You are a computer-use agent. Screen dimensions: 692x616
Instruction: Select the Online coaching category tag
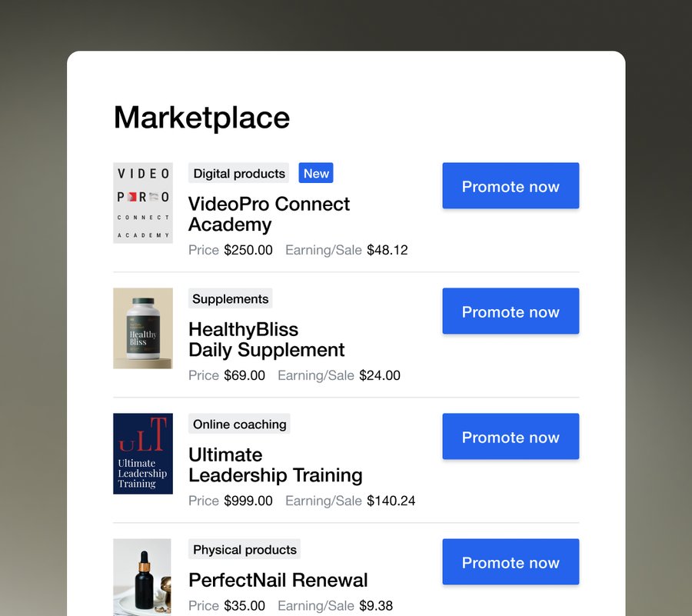click(x=239, y=424)
